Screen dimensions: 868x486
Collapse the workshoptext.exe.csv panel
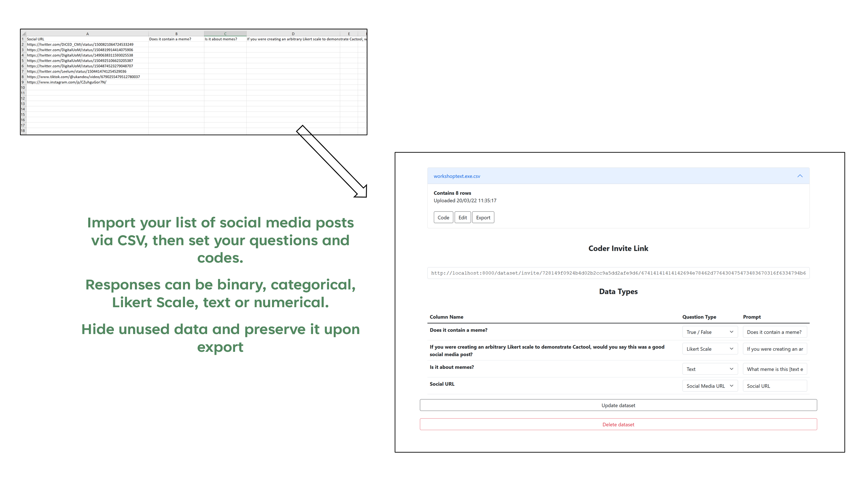point(799,176)
